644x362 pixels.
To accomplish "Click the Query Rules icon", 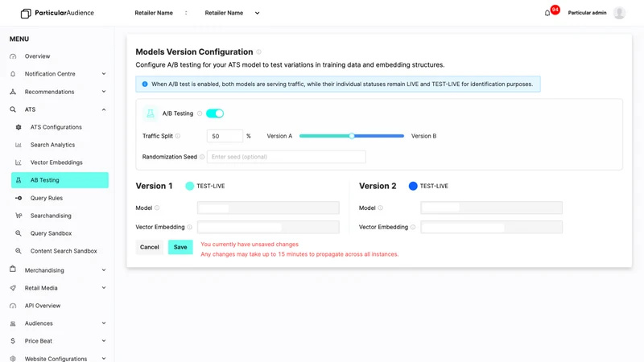I will [x=19, y=198].
